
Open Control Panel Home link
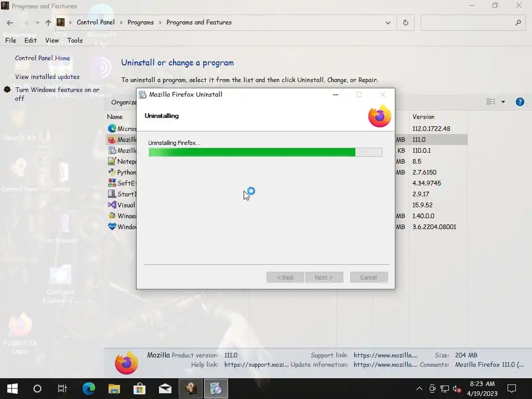click(43, 58)
